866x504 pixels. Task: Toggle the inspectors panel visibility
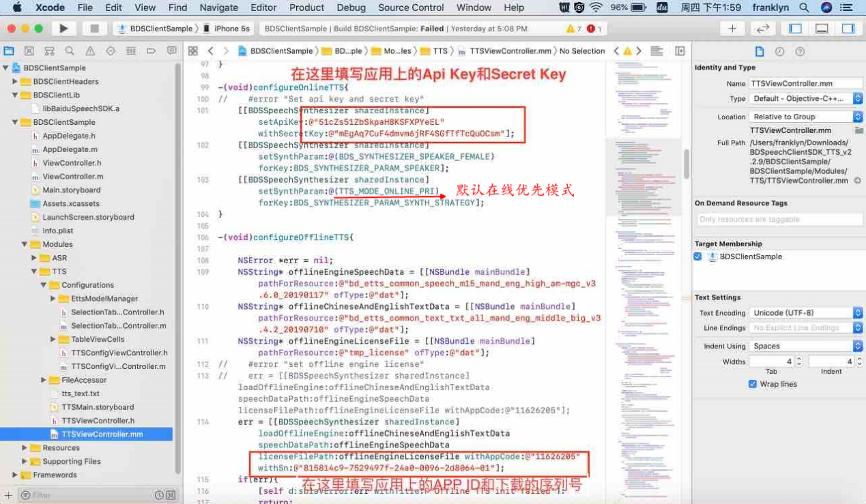(848, 29)
